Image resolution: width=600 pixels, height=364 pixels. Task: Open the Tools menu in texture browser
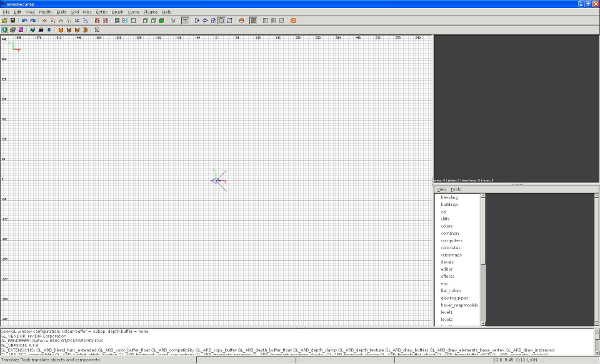455,189
